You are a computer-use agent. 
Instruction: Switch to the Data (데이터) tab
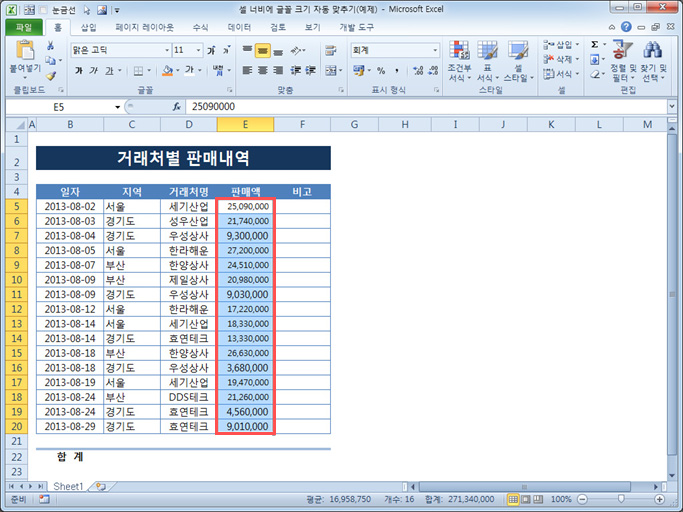pos(239,27)
